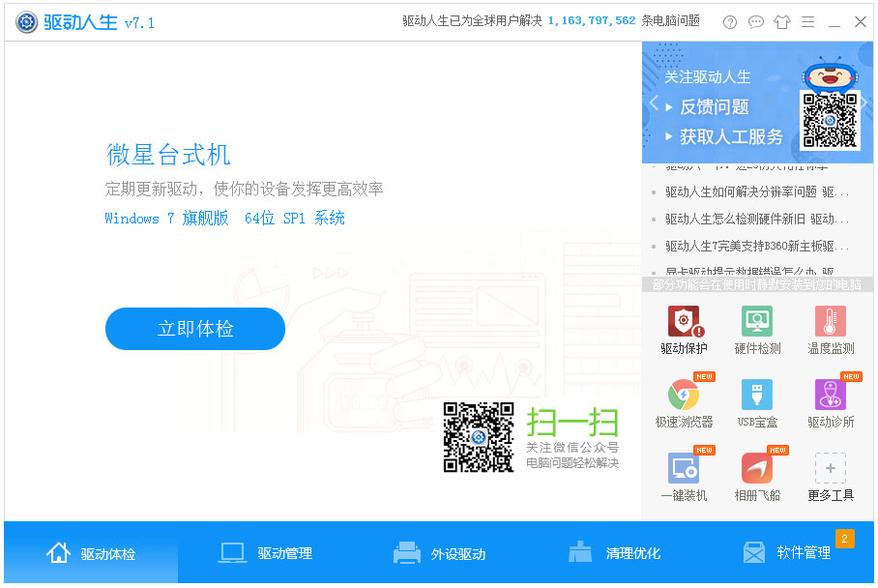
Task: Click the 关注驱动人生 banner heading
Action: pos(707,76)
